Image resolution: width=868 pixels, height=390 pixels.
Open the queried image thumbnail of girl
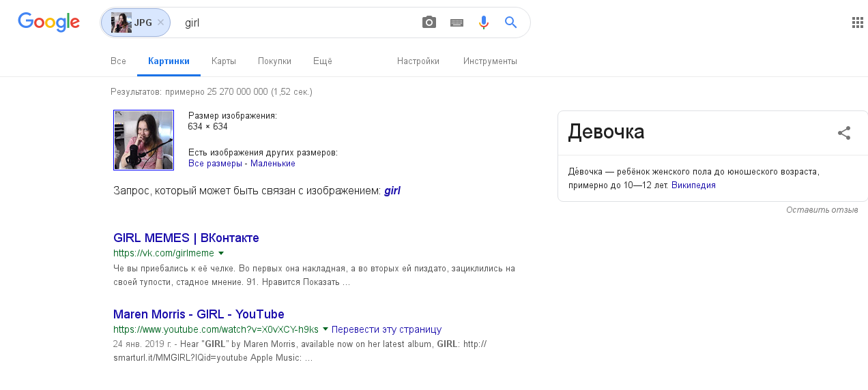(143, 140)
